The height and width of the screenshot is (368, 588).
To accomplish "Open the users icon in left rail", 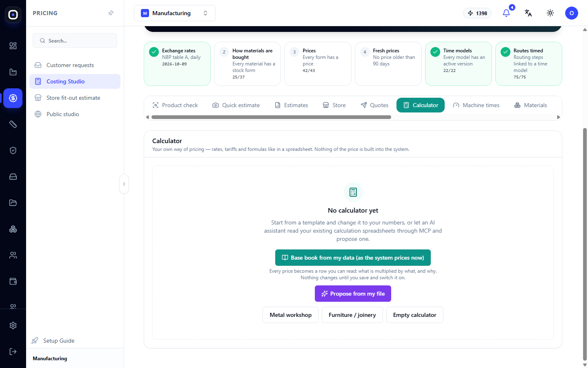I will pyautogui.click(x=13, y=255).
